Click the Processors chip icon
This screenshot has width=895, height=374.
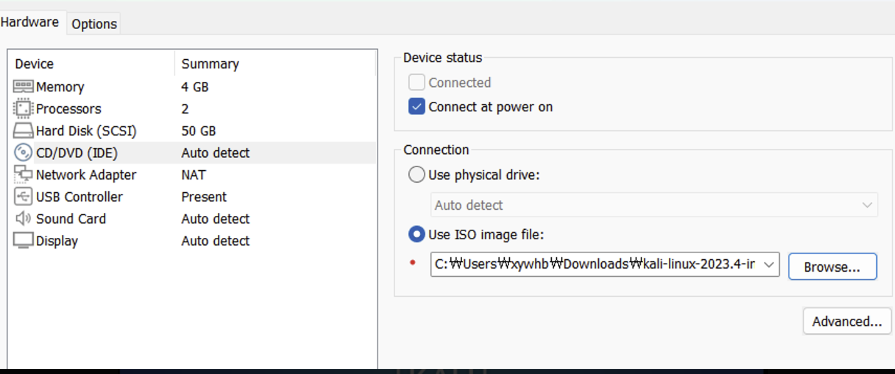click(x=23, y=108)
